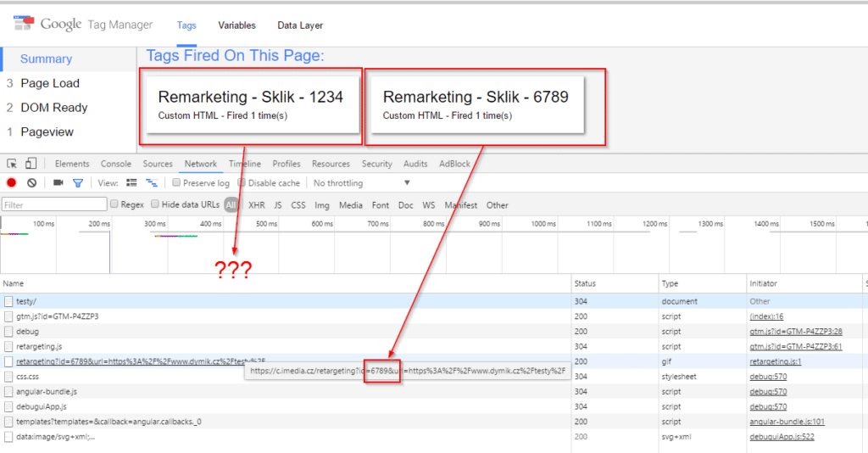Toggle the capture screenshots camera icon
This screenshot has height=453, width=868.
click(x=58, y=182)
